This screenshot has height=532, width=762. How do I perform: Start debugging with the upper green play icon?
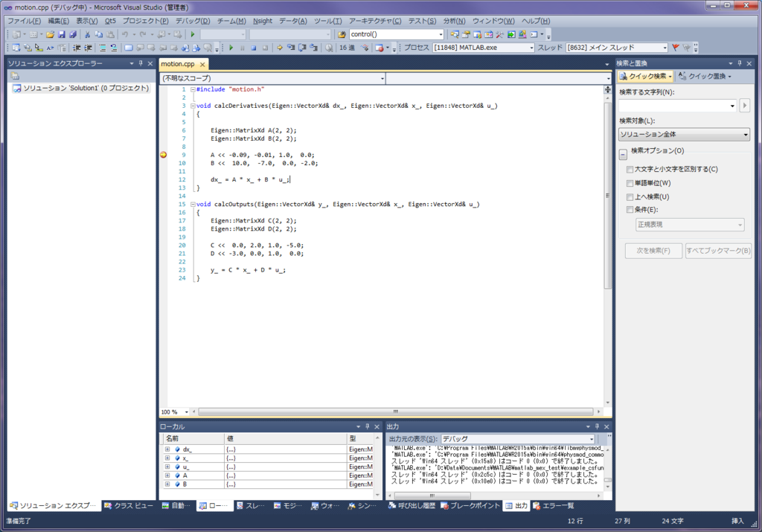(x=193, y=34)
